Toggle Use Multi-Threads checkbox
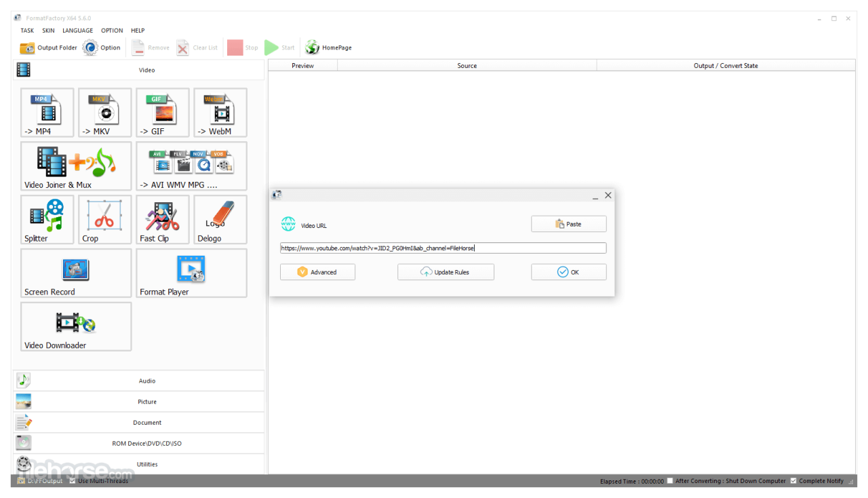The height and width of the screenshot is (498, 868). [73, 481]
